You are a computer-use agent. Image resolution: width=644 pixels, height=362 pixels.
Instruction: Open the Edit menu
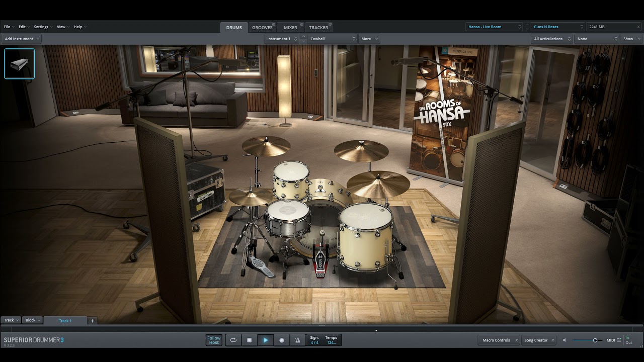point(24,27)
